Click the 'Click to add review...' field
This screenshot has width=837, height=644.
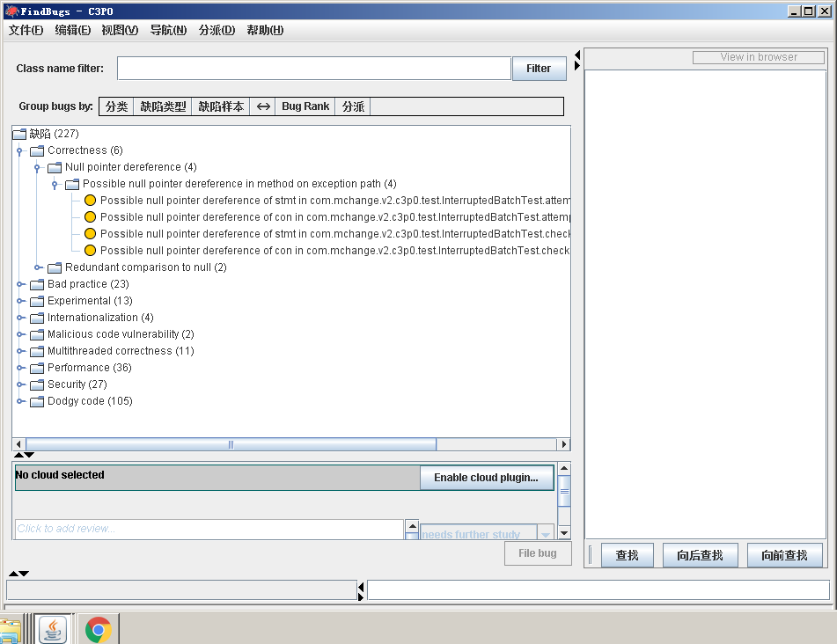pyautogui.click(x=209, y=529)
